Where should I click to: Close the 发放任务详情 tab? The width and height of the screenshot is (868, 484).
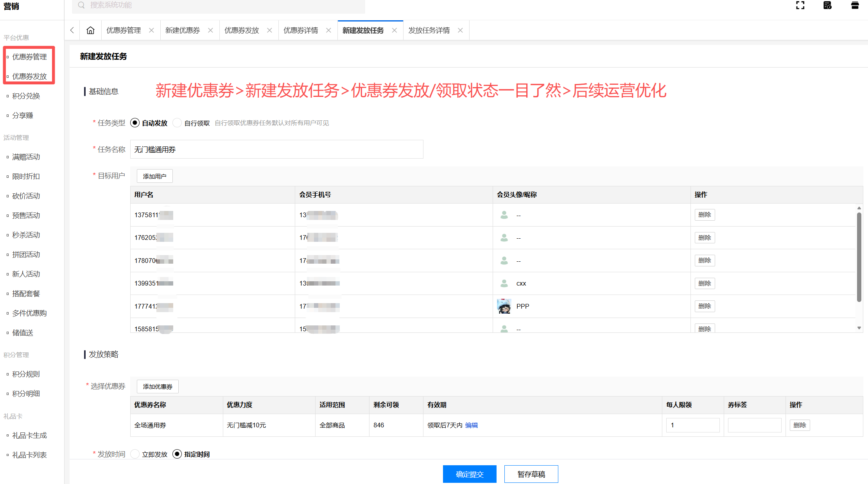pos(460,30)
